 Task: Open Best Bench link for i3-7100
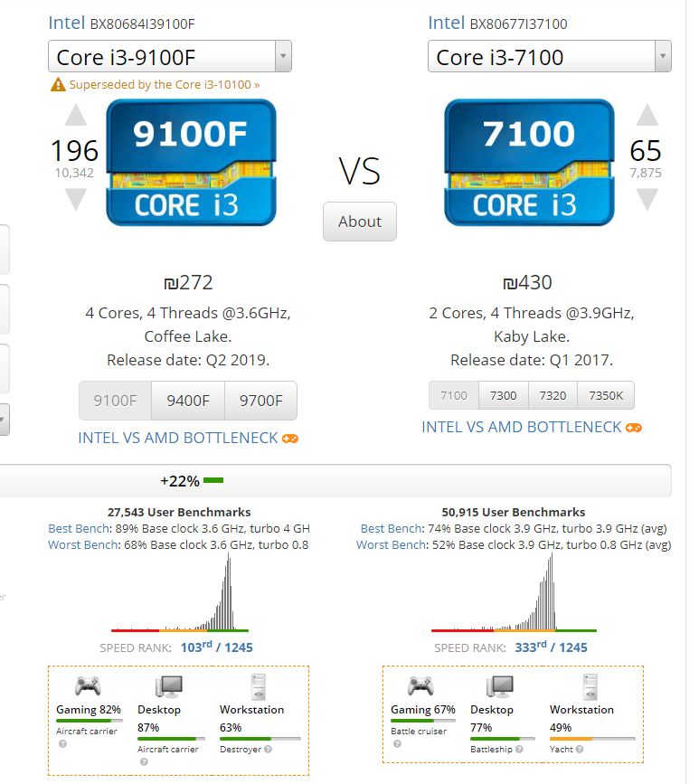click(x=392, y=528)
